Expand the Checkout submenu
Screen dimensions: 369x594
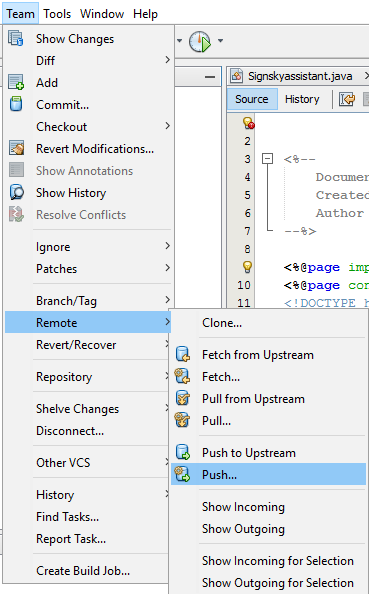(x=88, y=126)
